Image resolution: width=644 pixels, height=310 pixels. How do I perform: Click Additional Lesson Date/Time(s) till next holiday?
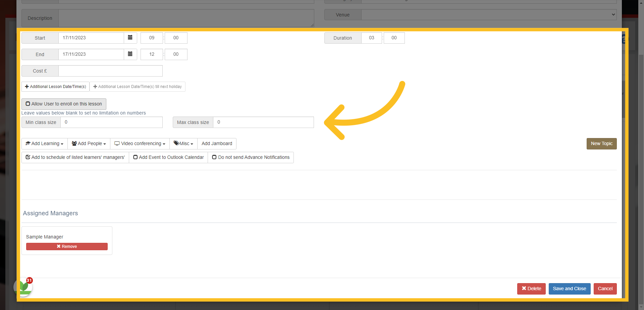click(x=138, y=87)
